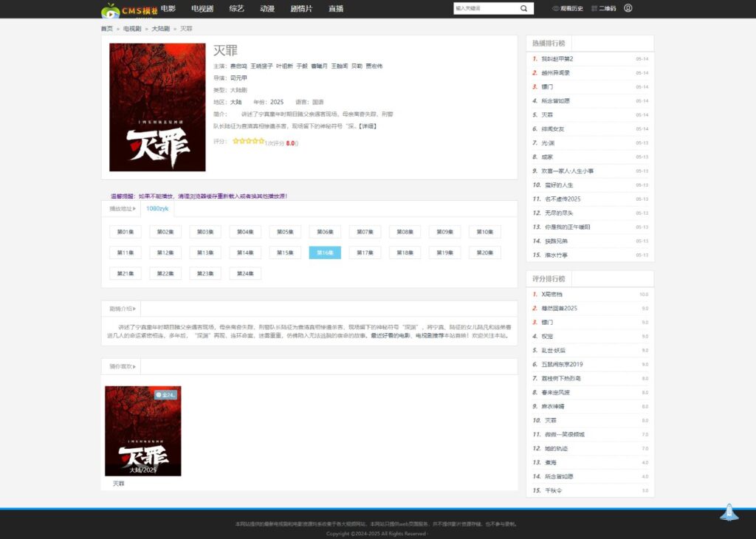Open the user account icon

[628, 8]
